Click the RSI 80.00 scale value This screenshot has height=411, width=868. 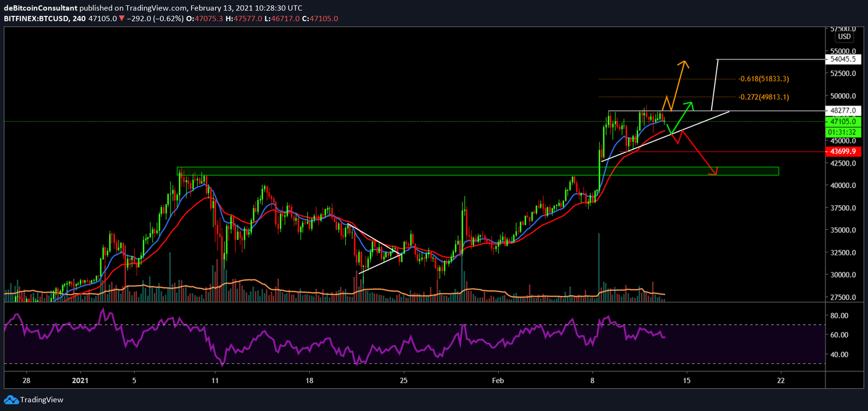pyautogui.click(x=840, y=315)
